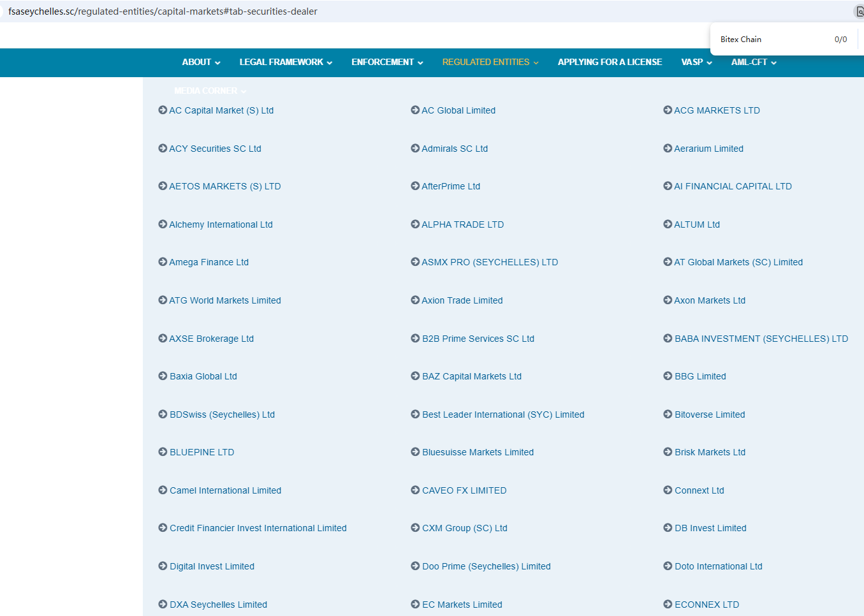Click the arrow icon beside AC Global Limited
The image size is (864, 616).
tap(415, 110)
